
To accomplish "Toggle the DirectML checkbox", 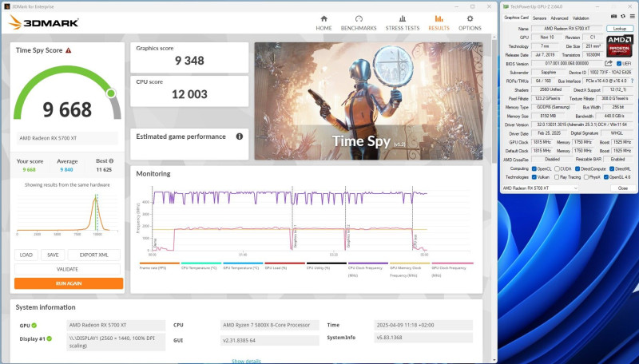I will pyautogui.click(x=612, y=168).
